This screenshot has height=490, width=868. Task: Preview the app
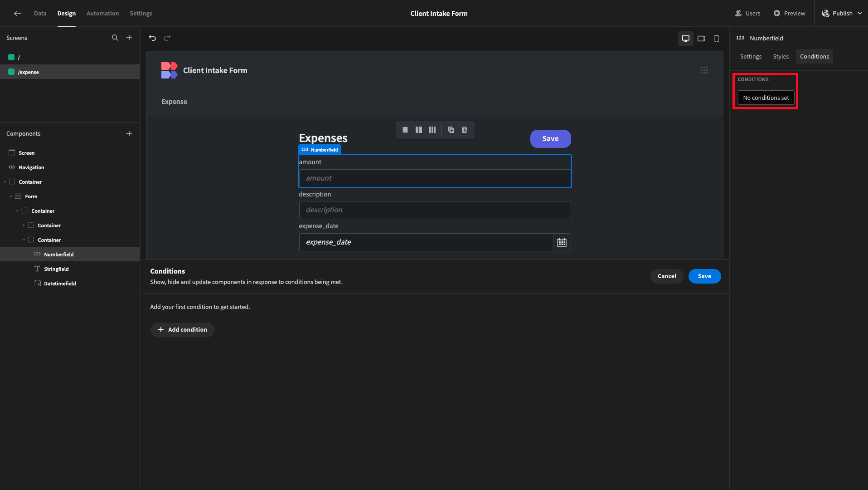790,14
